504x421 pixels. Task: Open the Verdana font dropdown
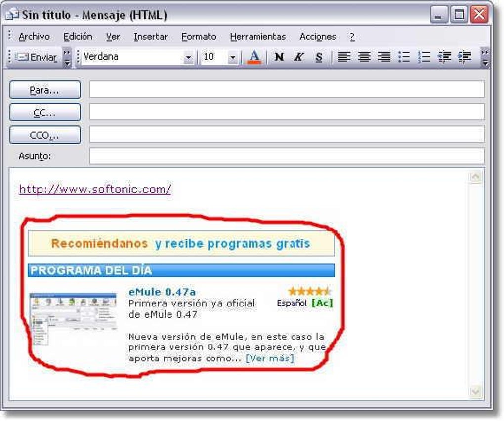click(x=188, y=58)
